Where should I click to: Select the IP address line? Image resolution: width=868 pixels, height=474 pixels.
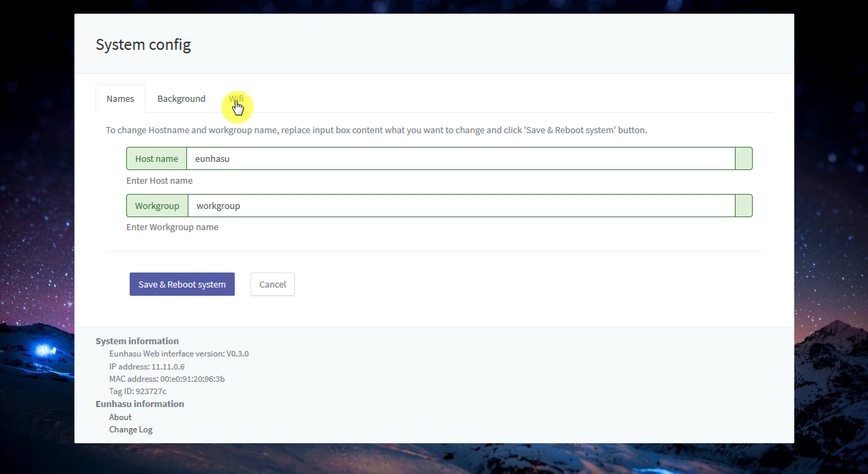pyautogui.click(x=147, y=367)
